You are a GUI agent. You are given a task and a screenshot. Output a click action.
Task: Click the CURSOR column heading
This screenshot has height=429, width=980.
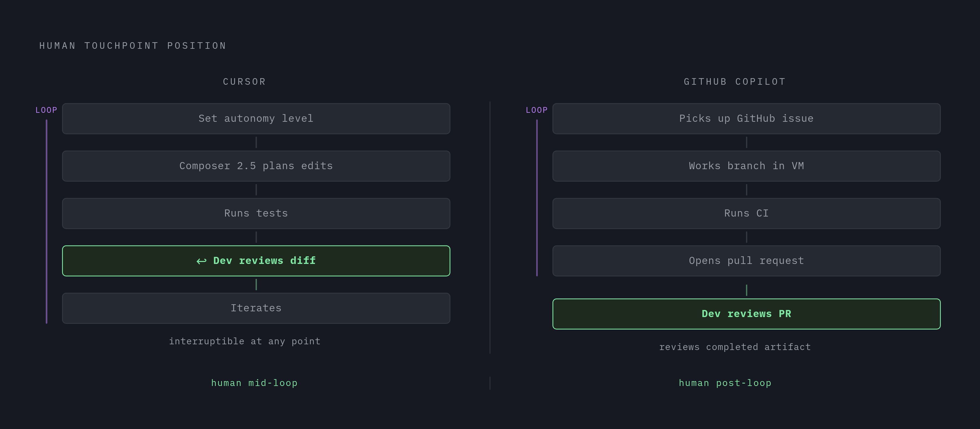(244, 81)
